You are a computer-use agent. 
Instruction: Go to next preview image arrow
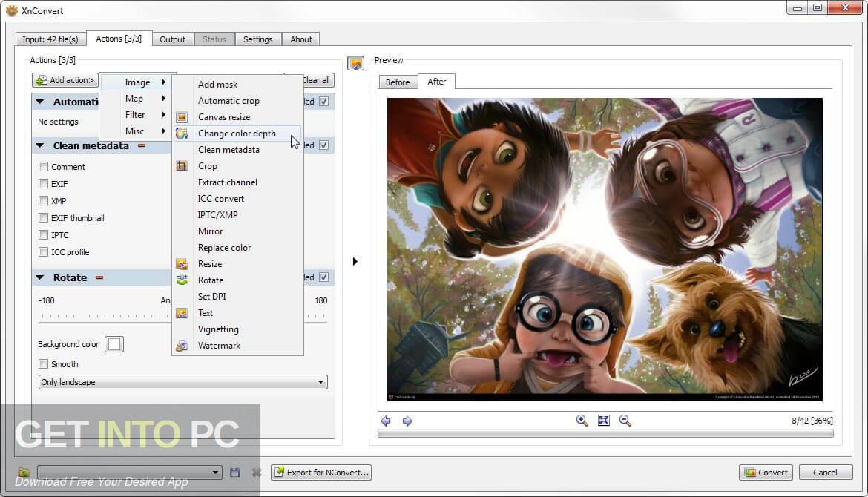coord(407,421)
